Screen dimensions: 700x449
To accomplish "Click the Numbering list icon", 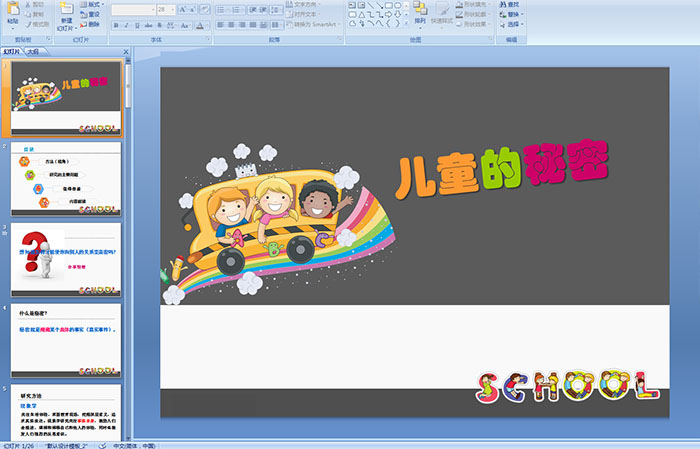I will [237, 10].
